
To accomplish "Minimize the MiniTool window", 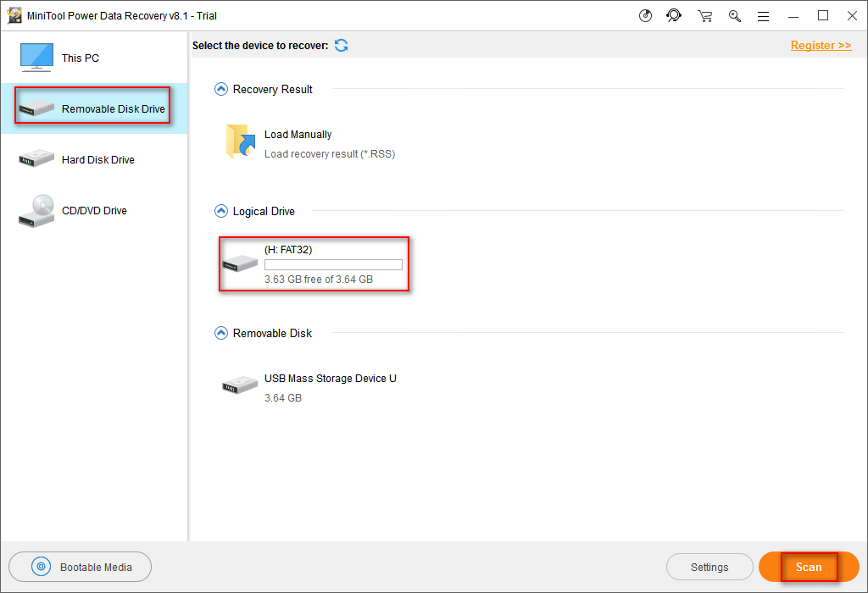I will click(x=793, y=16).
